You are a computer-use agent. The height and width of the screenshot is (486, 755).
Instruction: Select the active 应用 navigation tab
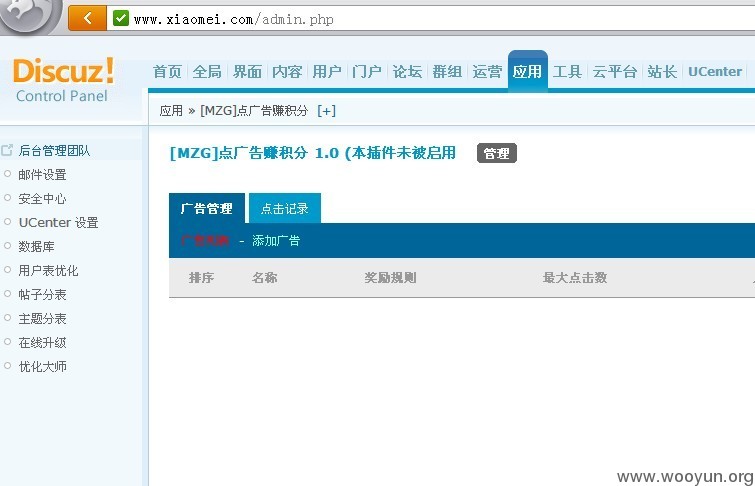(x=528, y=71)
